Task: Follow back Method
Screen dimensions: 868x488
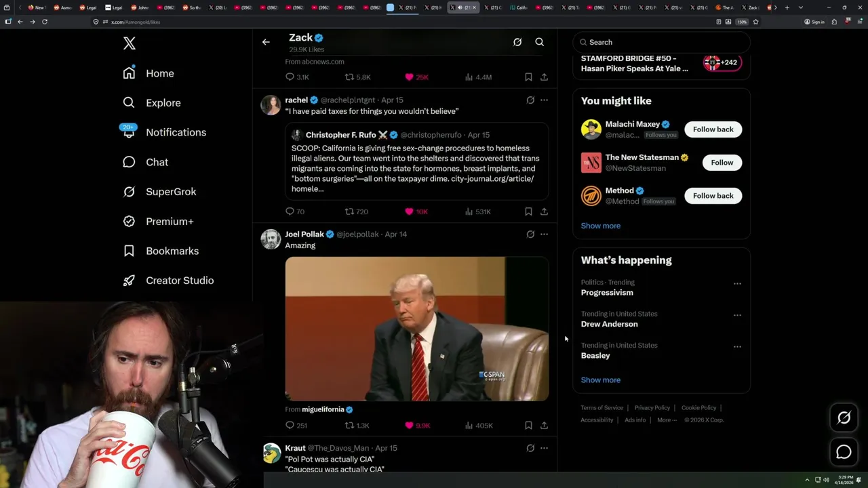Action: [x=713, y=196]
